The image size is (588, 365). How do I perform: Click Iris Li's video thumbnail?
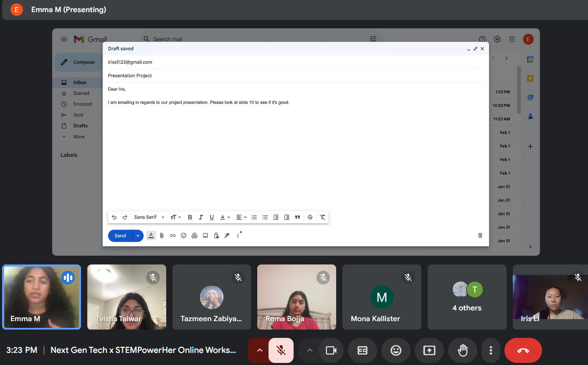[x=550, y=297]
